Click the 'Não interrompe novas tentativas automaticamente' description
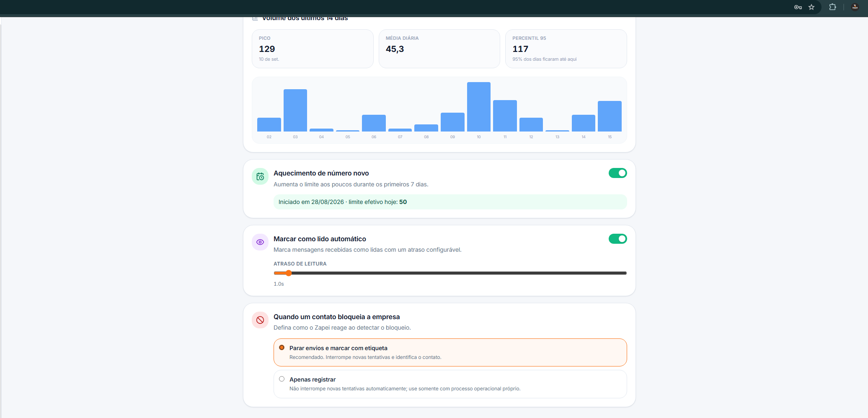868x418 pixels. pos(405,389)
